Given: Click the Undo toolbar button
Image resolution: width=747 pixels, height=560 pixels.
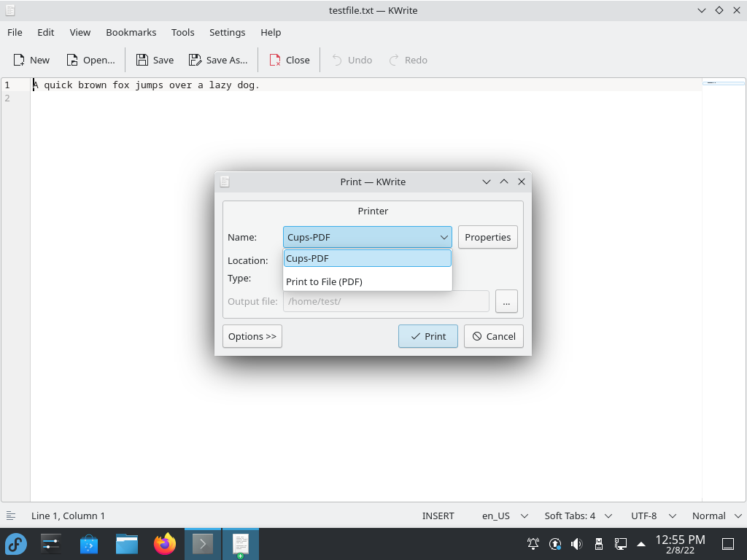Looking at the screenshot, I should [x=352, y=60].
